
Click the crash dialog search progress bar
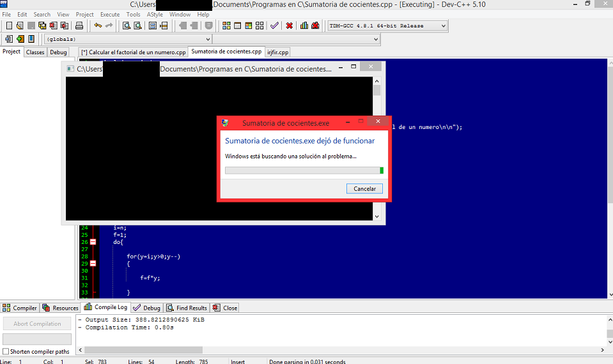304,171
